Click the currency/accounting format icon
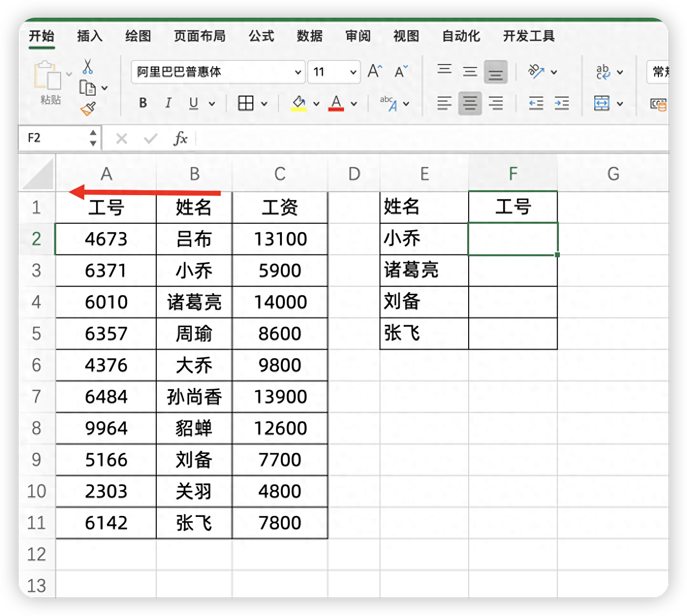Screen dimensions: 687x616 659,104
